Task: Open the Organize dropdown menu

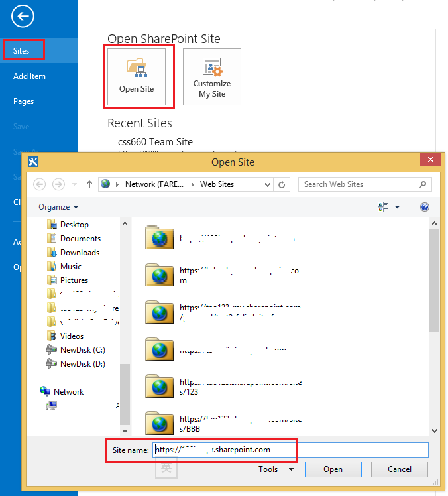Action: (x=58, y=207)
